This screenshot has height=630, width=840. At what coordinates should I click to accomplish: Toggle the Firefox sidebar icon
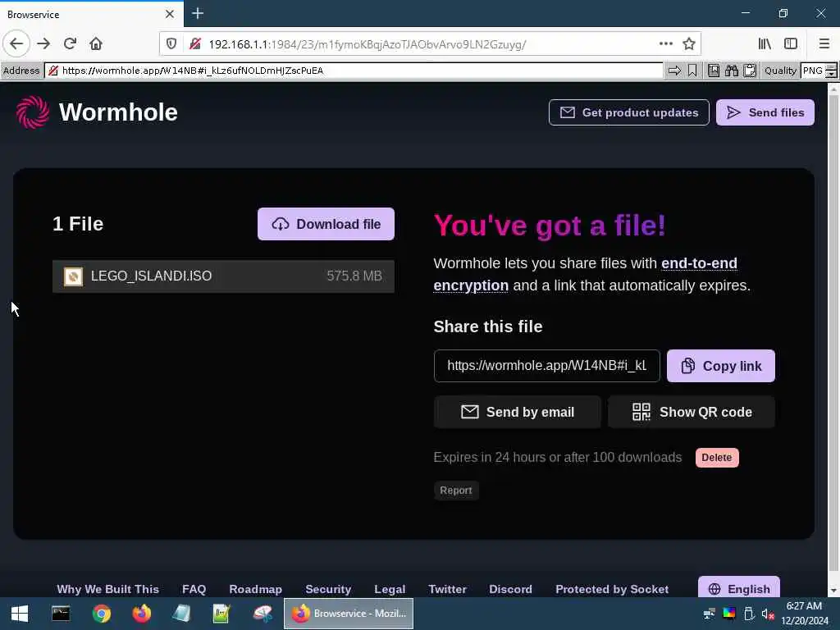tap(791, 43)
